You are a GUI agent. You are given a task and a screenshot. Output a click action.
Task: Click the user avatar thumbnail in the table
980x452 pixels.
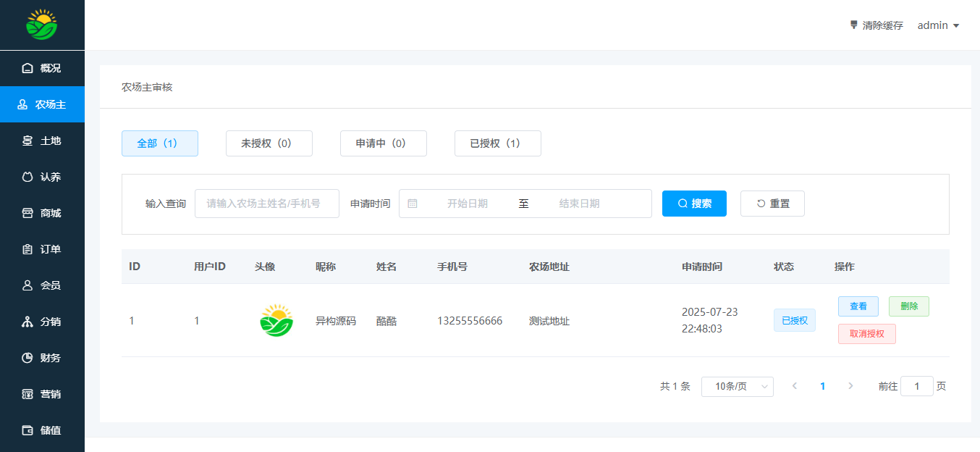pyautogui.click(x=276, y=321)
